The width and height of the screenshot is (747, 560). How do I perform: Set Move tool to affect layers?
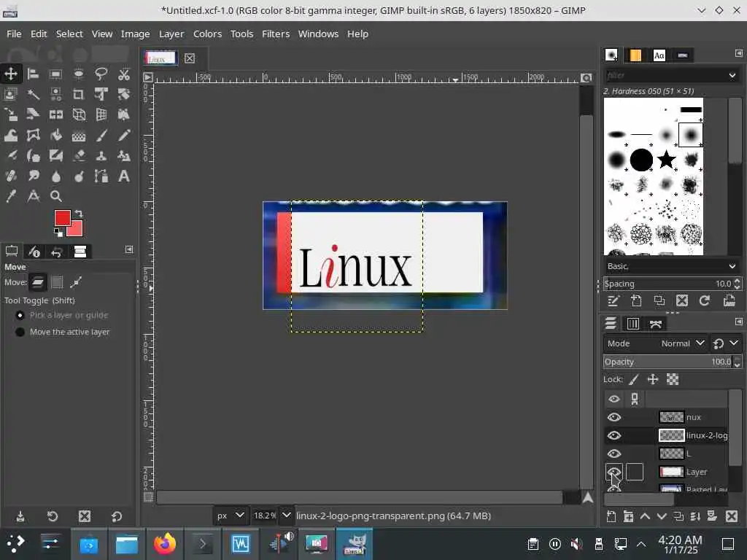click(38, 282)
